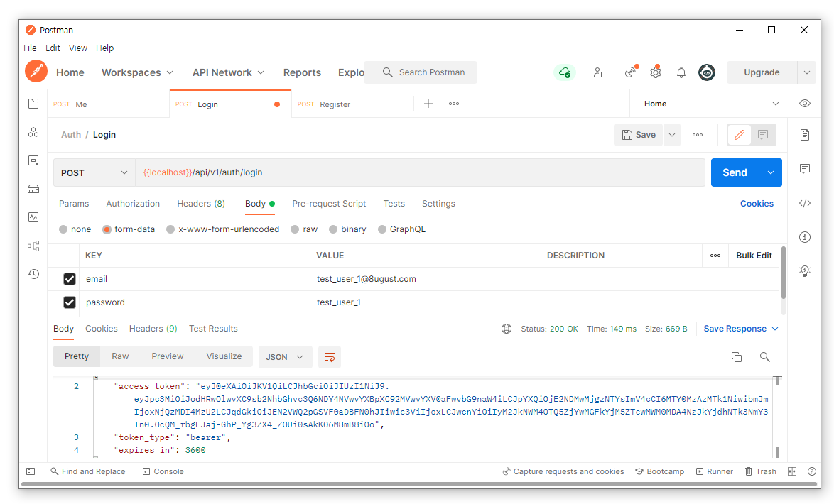Open the capture requests satellite icon
The image size is (834, 504).
click(x=632, y=72)
